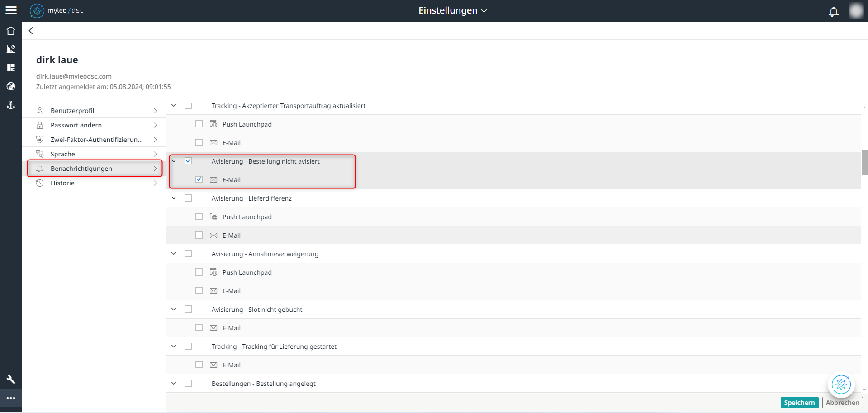Collapse Akzeptierter Transportauftrag aktualisiert row
The width and height of the screenshot is (868, 413).
(174, 106)
